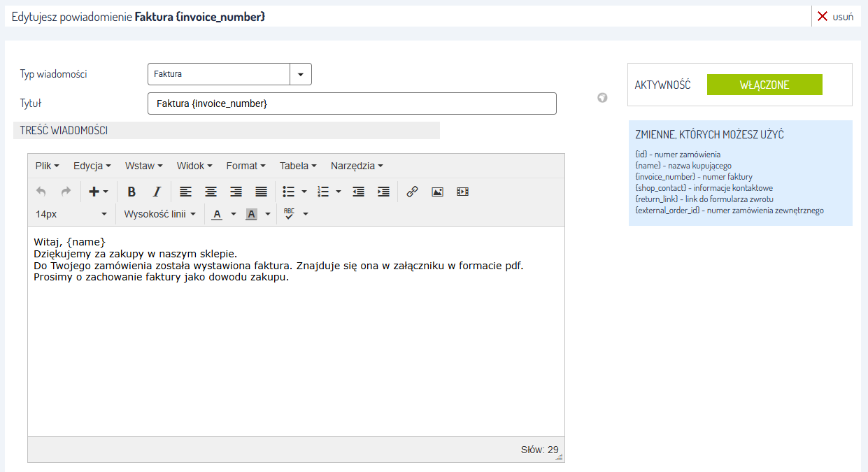Insert a hyperlink using the link icon

click(x=412, y=192)
